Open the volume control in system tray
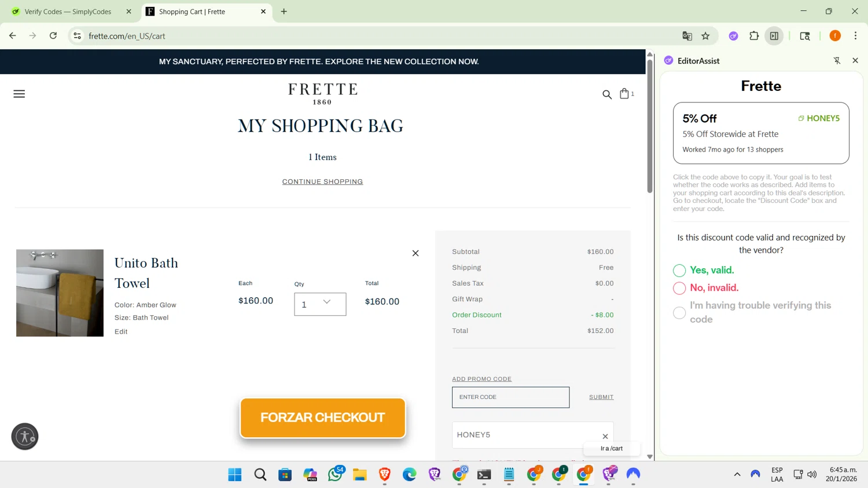 pos(812,475)
